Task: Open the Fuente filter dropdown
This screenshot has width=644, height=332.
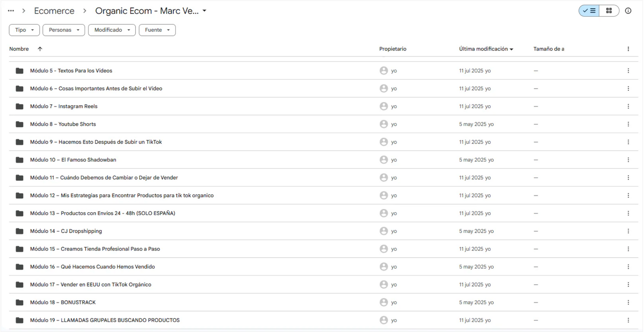Action: (157, 30)
